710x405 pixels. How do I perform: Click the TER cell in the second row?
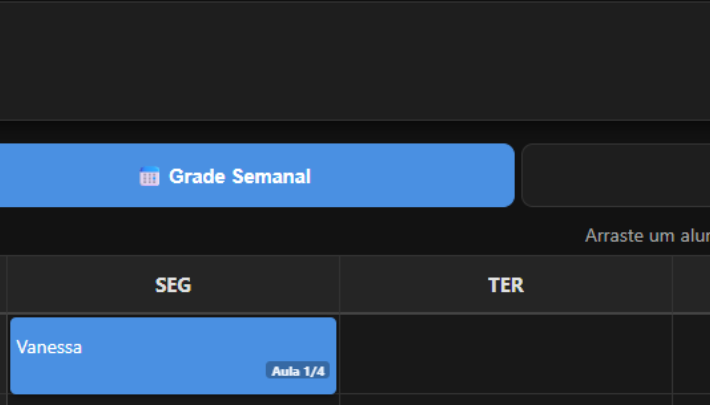click(505, 400)
